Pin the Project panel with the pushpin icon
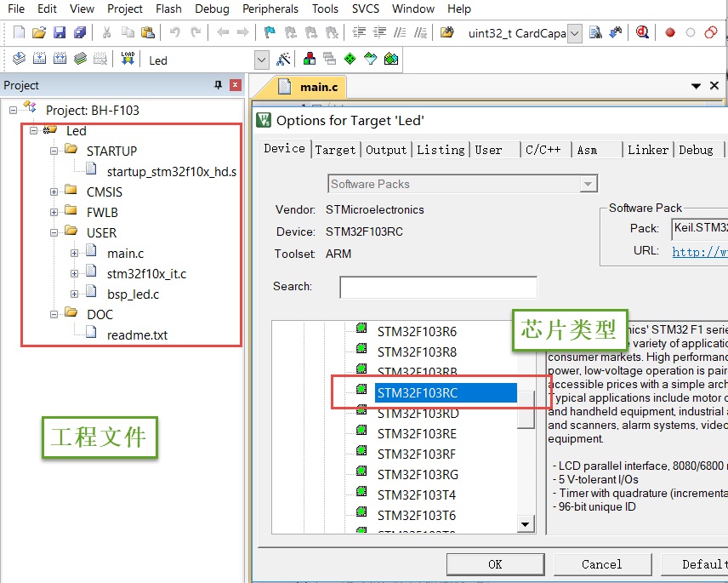 coord(219,85)
